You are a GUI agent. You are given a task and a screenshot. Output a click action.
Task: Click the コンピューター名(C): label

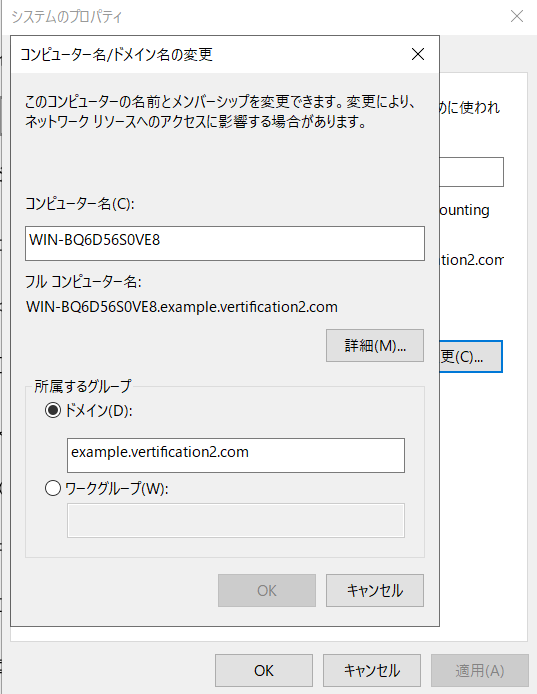pos(80,204)
